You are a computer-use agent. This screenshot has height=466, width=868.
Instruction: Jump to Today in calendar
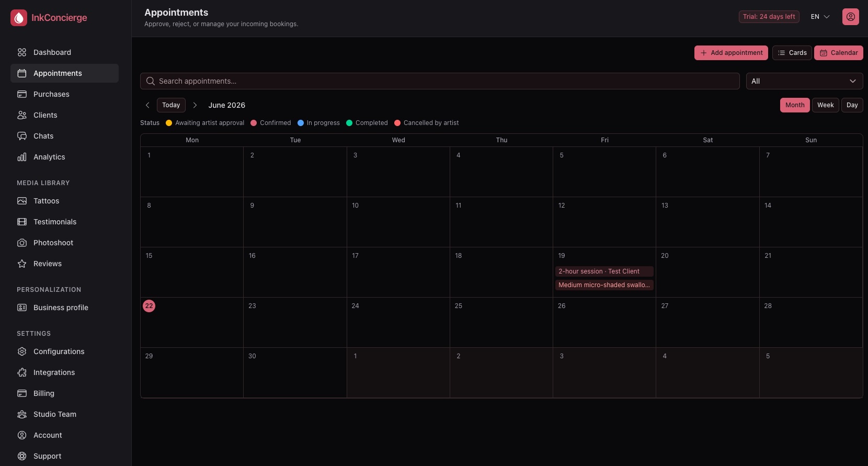(171, 105)
